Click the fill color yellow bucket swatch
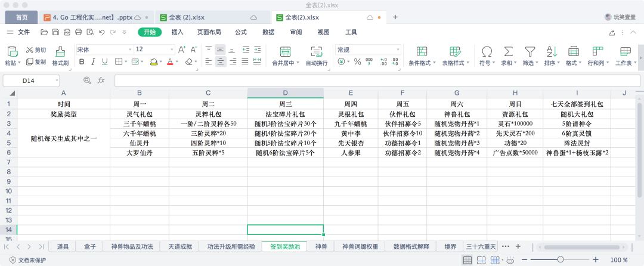 [154, 62]
